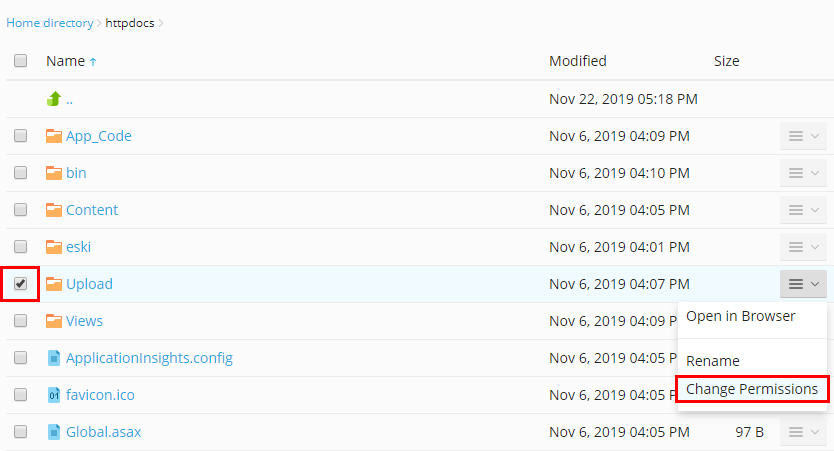Open the actions dropdown for App_Code row
The image size is (834, 451).
pos(803,136)
